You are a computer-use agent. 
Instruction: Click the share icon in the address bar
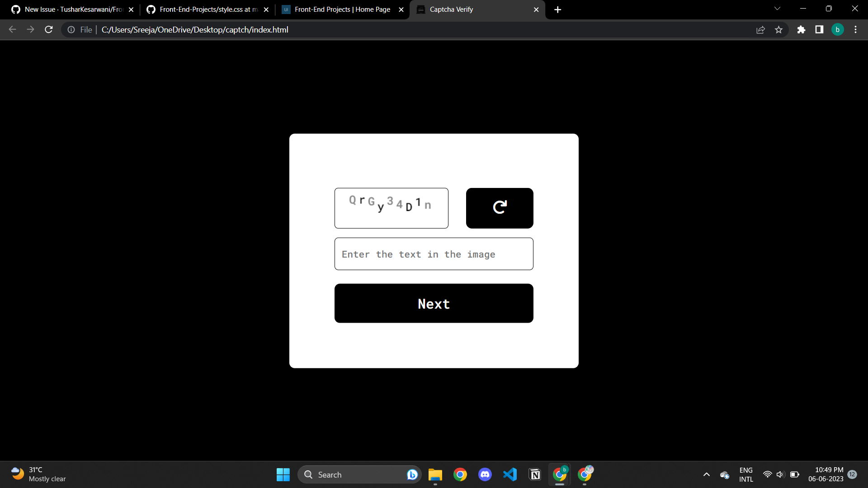tap(761, 29)
